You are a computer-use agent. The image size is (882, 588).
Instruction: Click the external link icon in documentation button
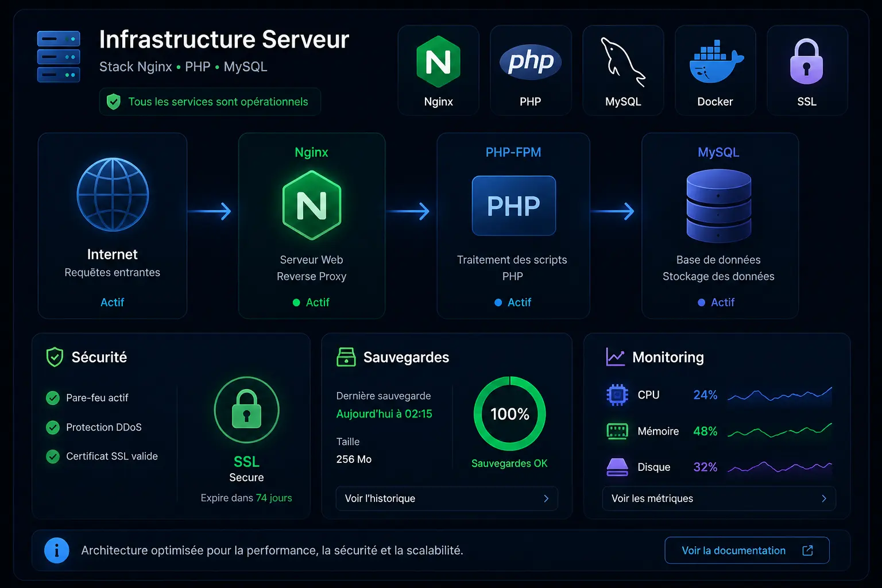tap(807, 551)
